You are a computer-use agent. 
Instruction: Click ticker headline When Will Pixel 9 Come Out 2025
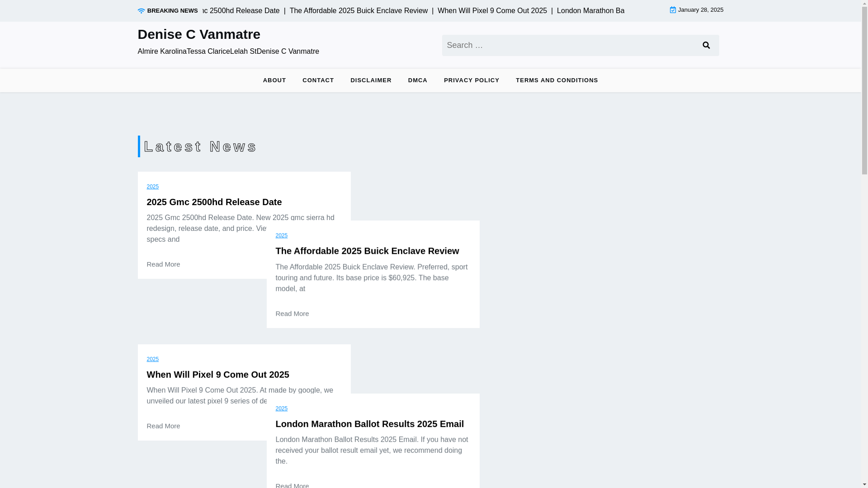click(492, 11)
